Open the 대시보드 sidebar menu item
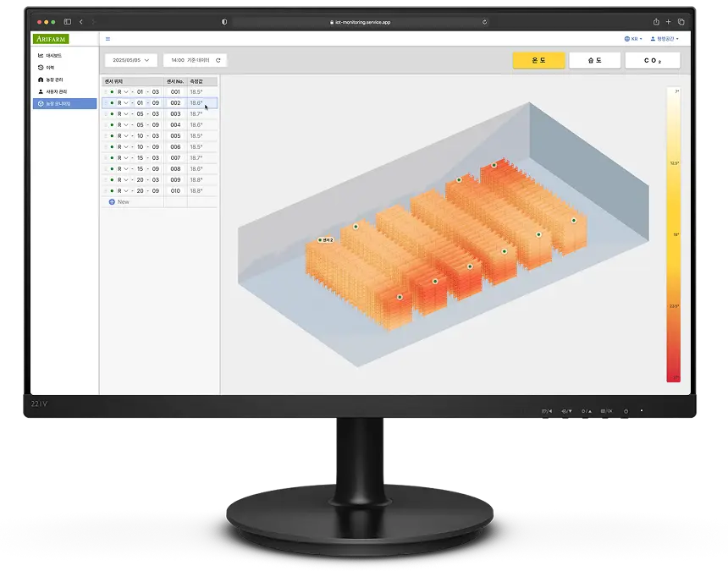The image size is (728, 571). tap(53, 56)
